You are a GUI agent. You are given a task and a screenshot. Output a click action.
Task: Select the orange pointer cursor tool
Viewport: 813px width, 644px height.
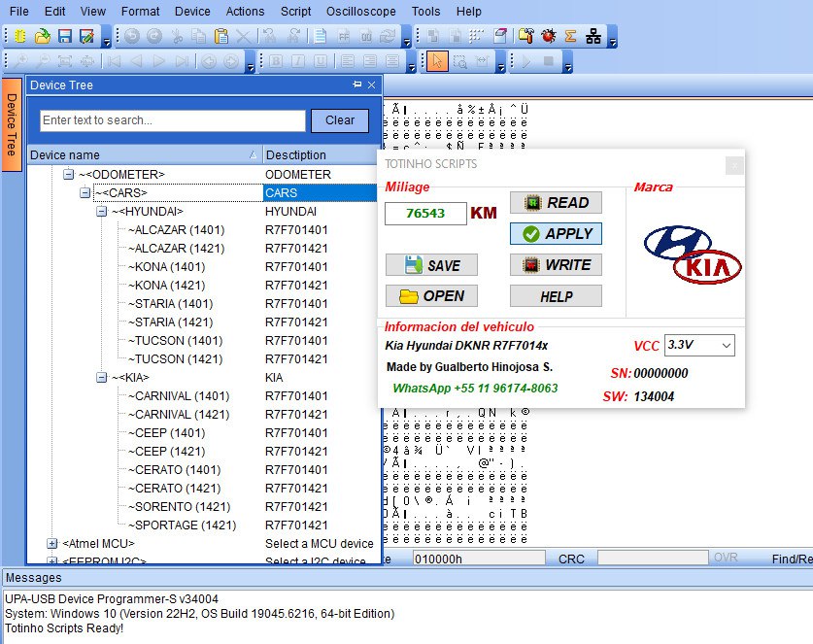[x=436, y=61]
